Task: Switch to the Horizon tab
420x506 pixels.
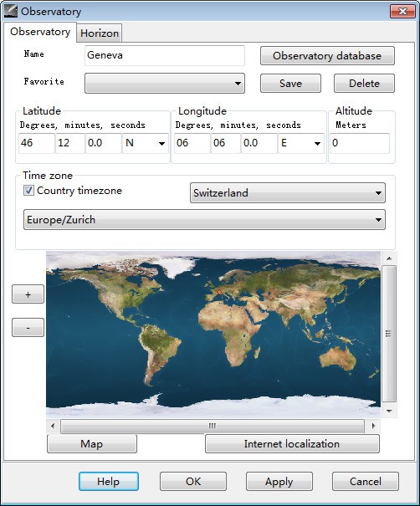Action: pyautogui.click(x=100, y=33)
